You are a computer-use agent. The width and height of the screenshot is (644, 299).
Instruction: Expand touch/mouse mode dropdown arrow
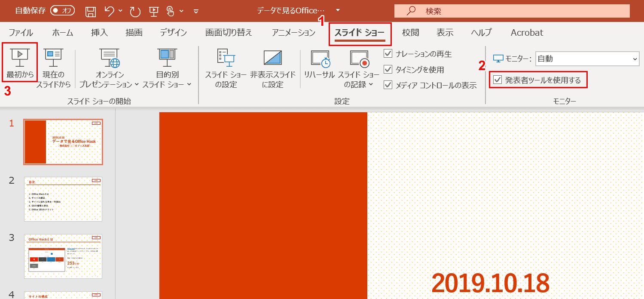(181, 11)
